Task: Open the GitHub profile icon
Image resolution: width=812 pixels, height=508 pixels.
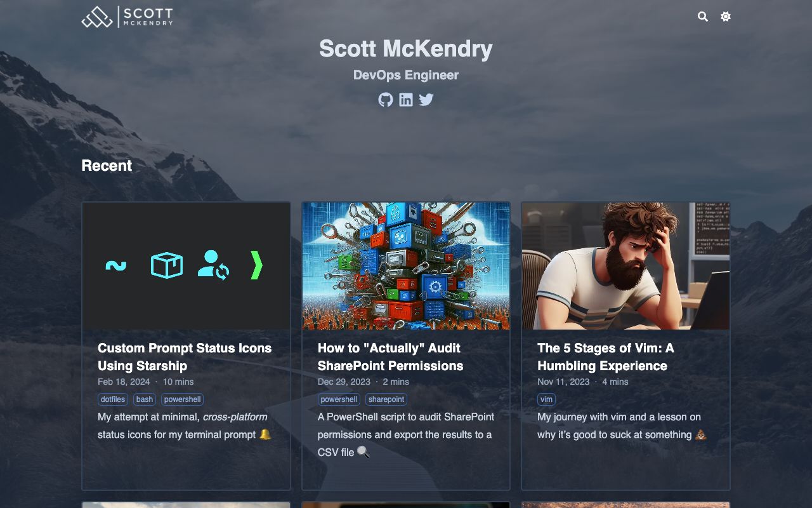Action: (x=386, y=100)
